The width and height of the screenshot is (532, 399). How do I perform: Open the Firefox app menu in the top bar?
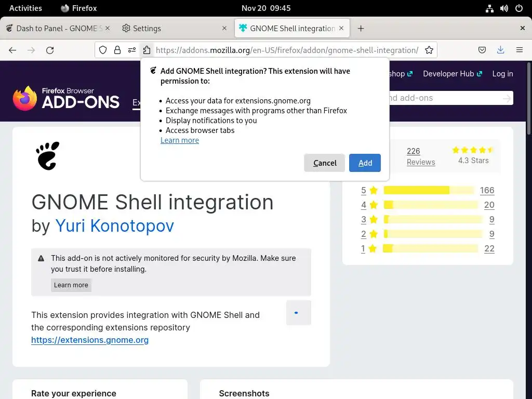[79, 8]
